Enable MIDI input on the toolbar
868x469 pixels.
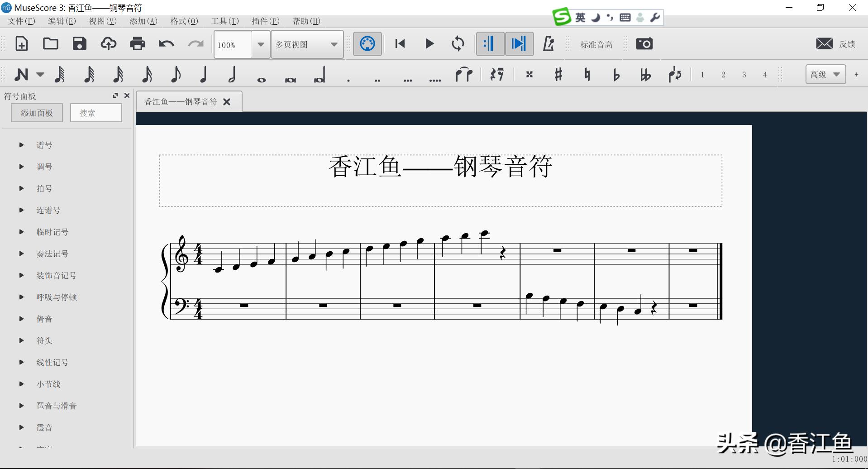point(367,44)
